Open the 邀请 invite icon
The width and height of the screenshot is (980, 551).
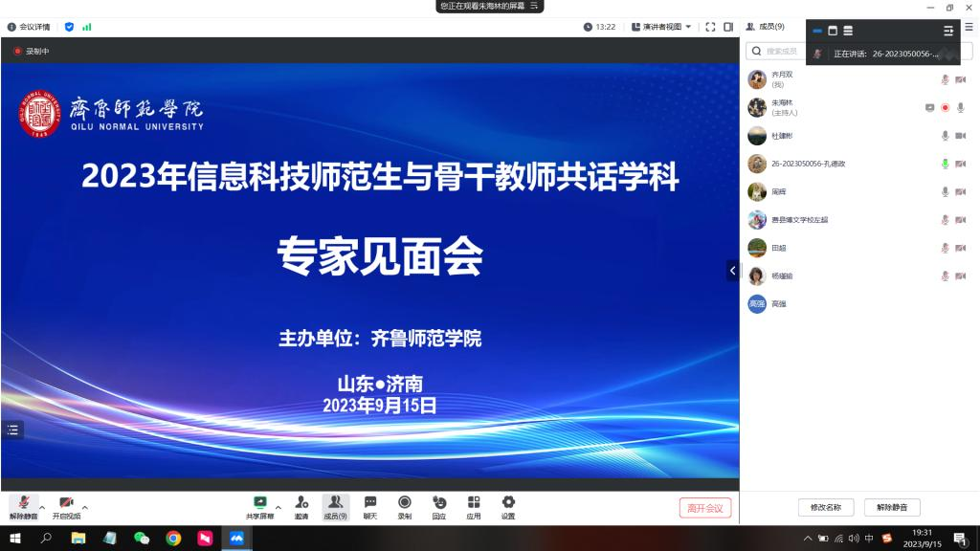[x=301, y=502]
